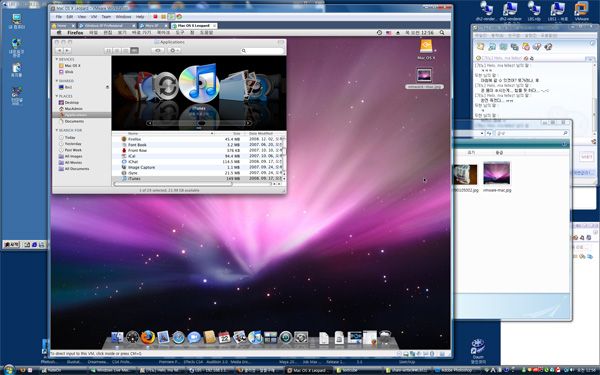Collapse the DEVICES sidebar section
Viewport: 600px width, 375px height.
point(57,59)
